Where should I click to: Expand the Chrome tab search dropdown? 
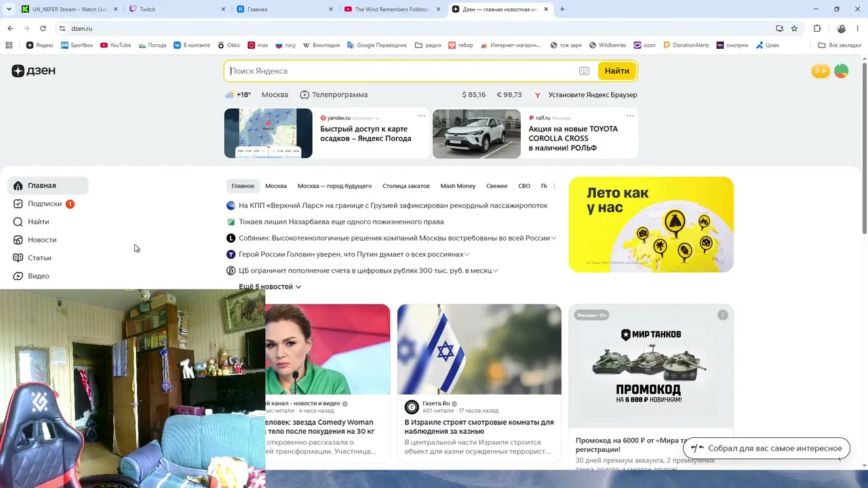[x=9, y=9]
